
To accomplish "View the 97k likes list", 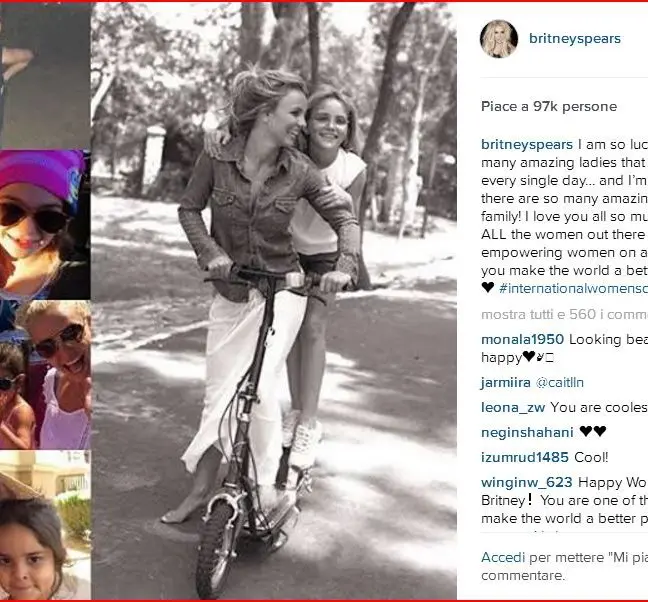I will coord(549,107).
